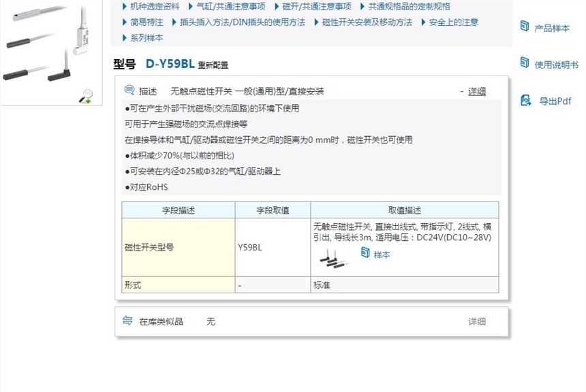Image resolution: width=586 pixels, height=392 pixels.
Task: Click the 磁性开关型号 table cell
Action: point(179,247)
